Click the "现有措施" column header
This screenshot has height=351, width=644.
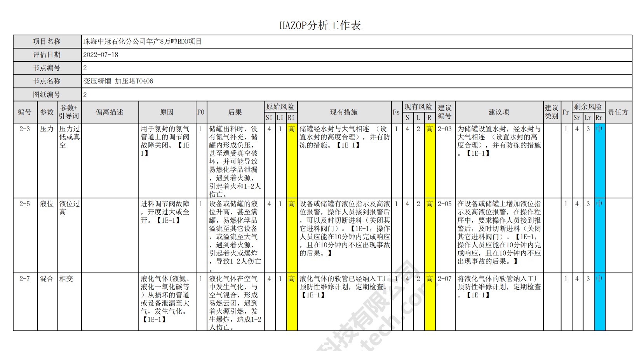(x=344, y=112)
